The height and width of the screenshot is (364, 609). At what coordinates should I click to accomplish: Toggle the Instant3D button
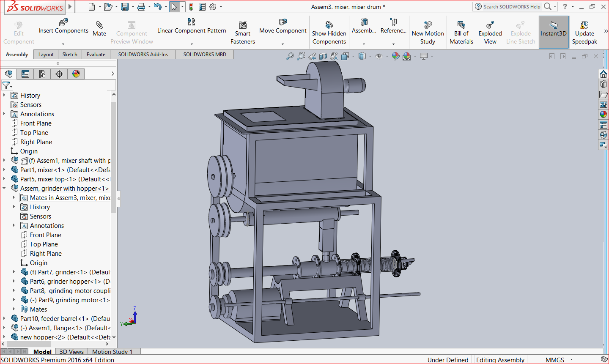(554, 32)
